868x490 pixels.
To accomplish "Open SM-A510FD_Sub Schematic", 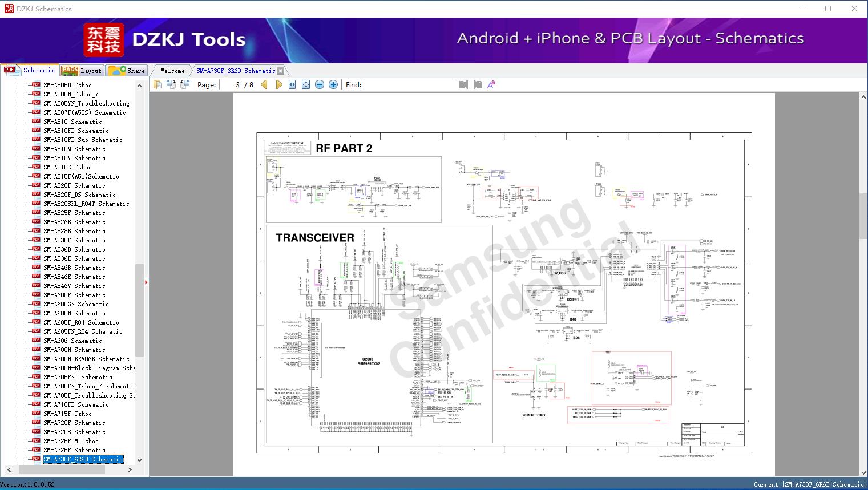I will click(x=83, y=140).
